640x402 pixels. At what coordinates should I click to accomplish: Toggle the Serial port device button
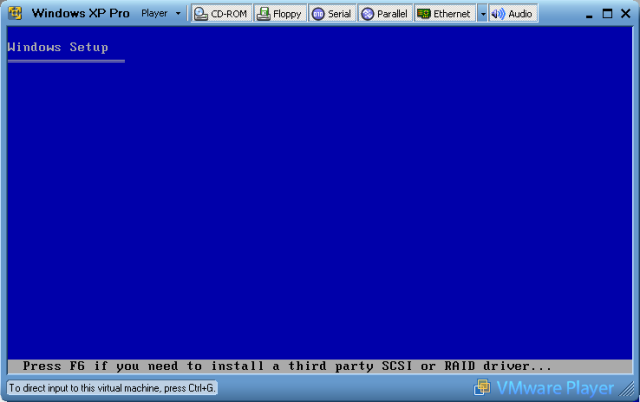[332, 13]
